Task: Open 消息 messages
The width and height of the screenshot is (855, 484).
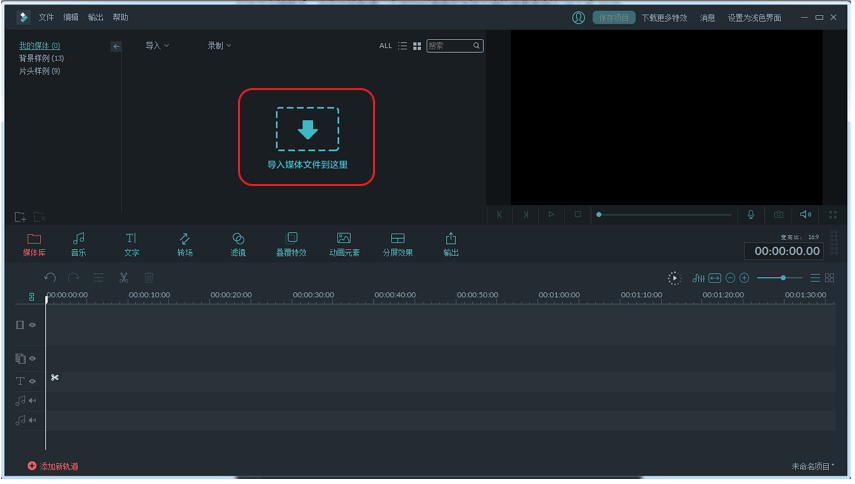Action: point(707,18)
